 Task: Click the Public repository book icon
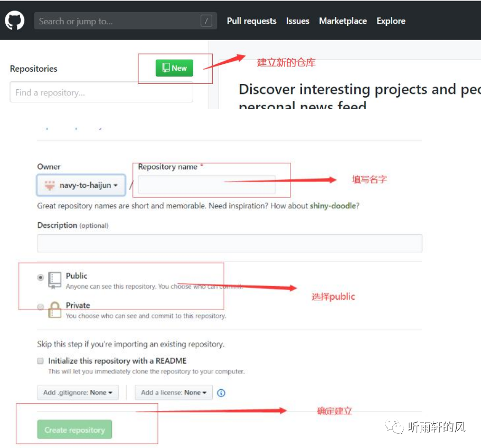tap(54, 281)
